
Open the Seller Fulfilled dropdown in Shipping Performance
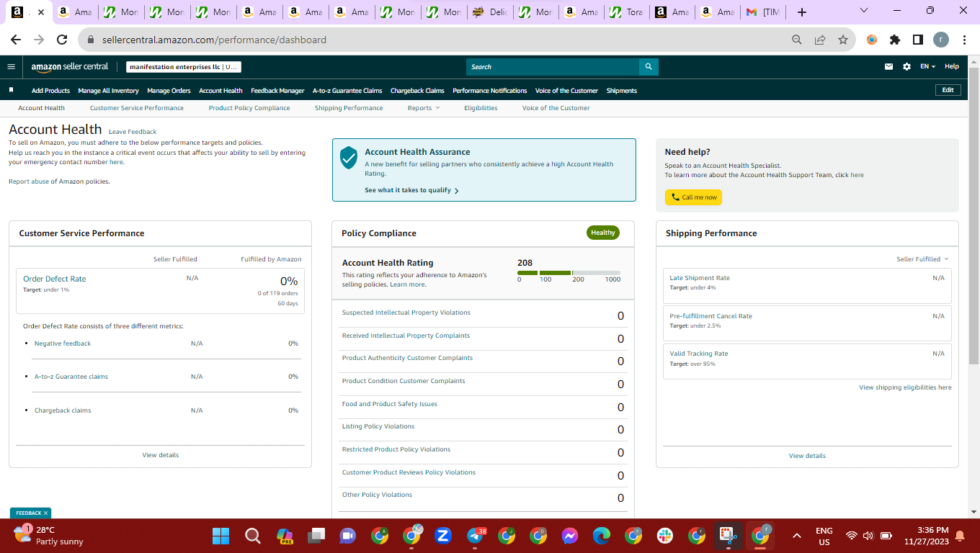[922, 259]
